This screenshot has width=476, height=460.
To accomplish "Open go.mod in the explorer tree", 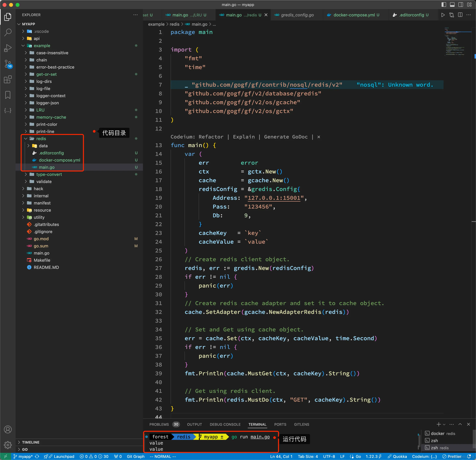I will [x=41, y=239].
